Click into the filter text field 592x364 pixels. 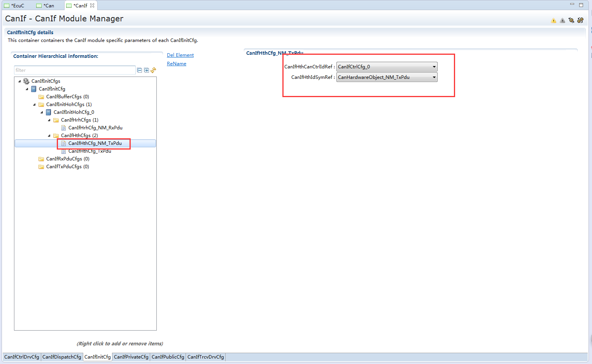click(x=74, y=70)
